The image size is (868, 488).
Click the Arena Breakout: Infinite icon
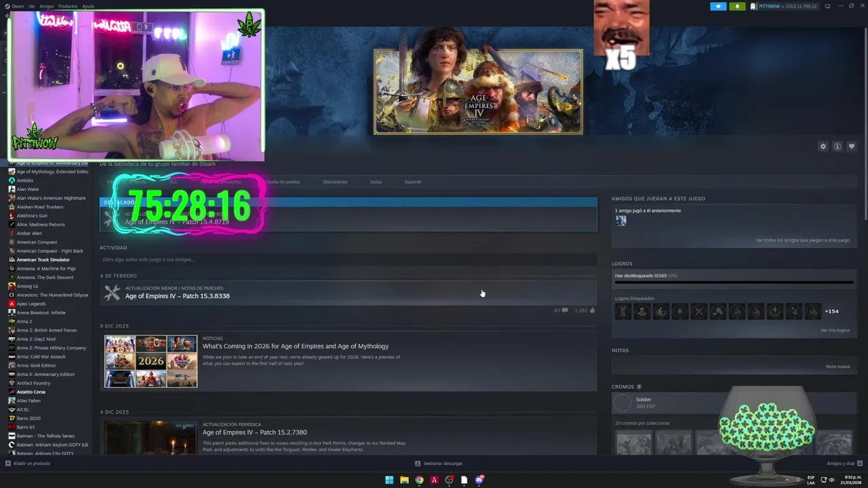point(12,312)
